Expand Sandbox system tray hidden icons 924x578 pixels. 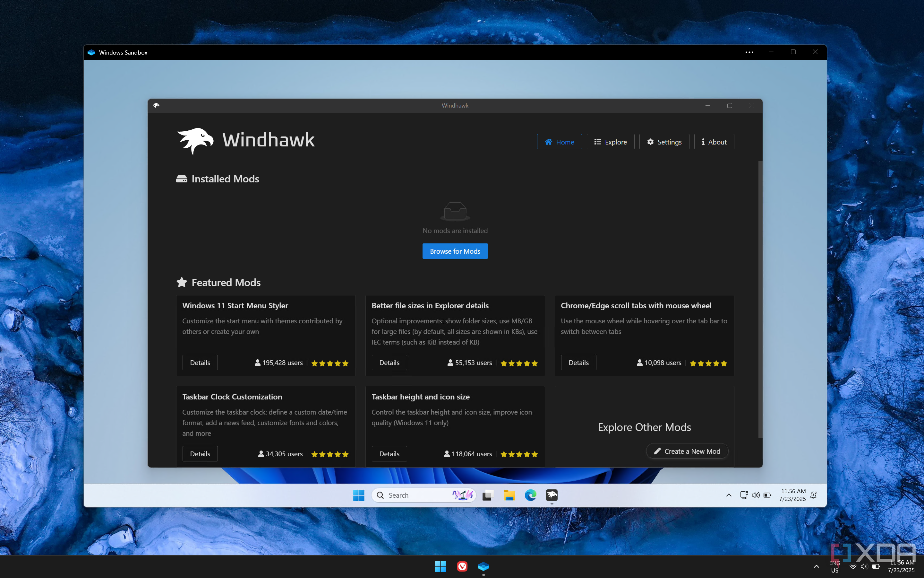point(729,495)
